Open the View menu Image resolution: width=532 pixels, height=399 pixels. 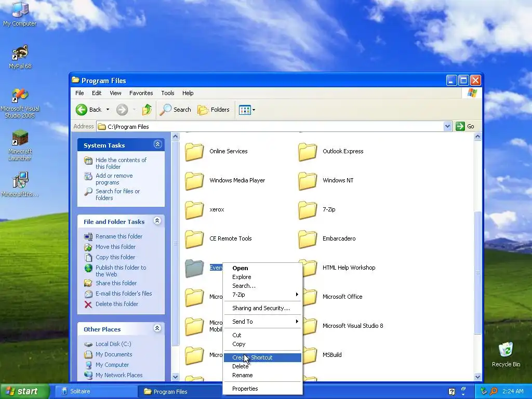(115, 93)
